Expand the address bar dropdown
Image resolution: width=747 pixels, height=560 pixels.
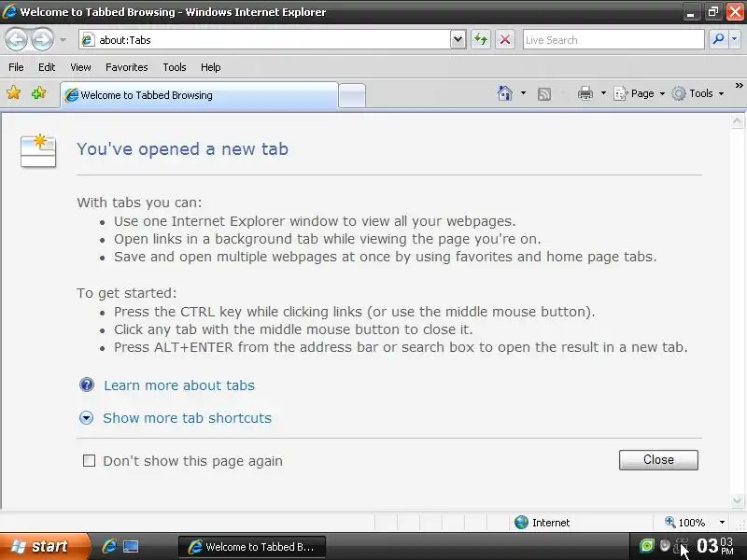(x=458, y=39)
